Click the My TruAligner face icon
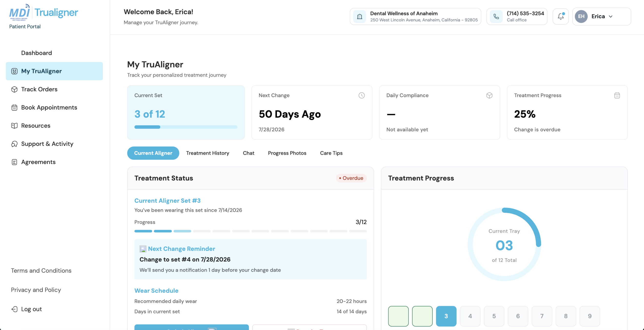 14,71
